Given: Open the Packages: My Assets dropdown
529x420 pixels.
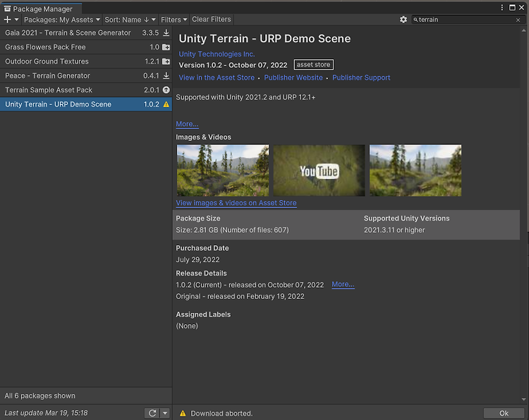Looking at the screenshot, I should (x=62, y=20).
